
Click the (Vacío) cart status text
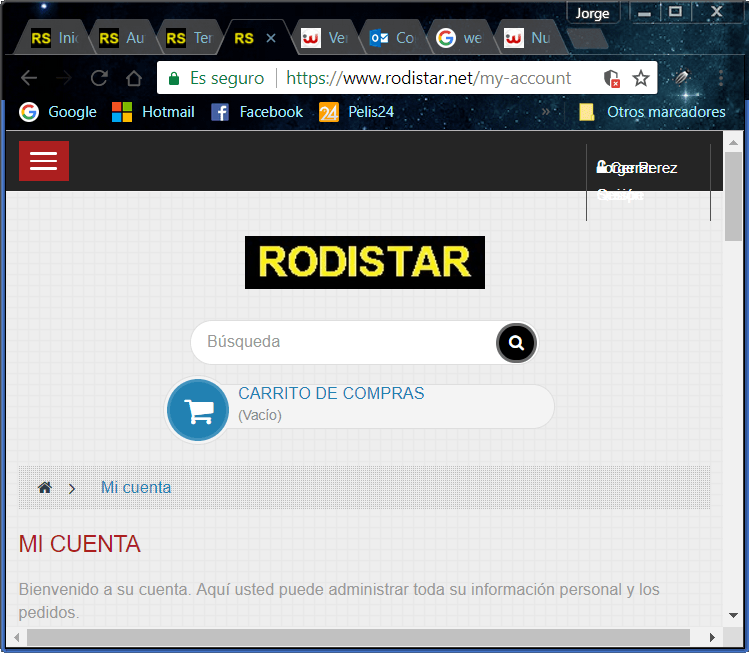(260, 415)
